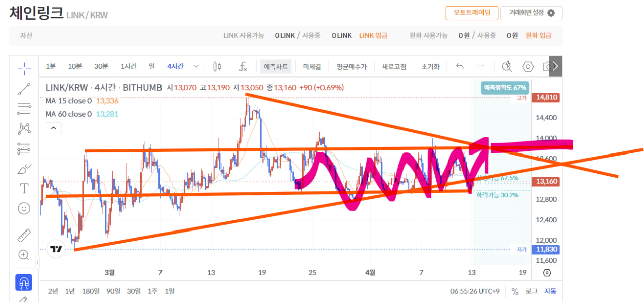Toggle the magnet snap mode

pyautogui.click(x=24, y=283)
